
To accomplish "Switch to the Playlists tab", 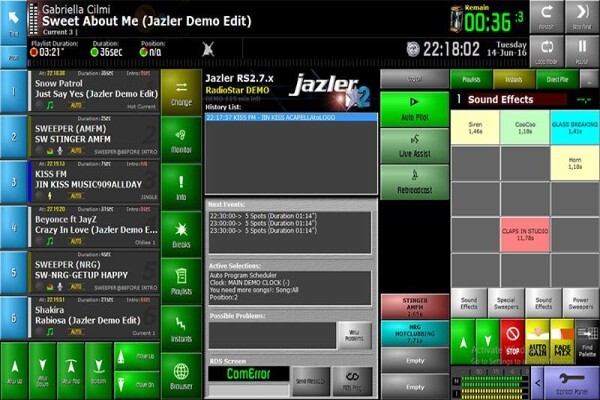I will (x=471, y=79).
